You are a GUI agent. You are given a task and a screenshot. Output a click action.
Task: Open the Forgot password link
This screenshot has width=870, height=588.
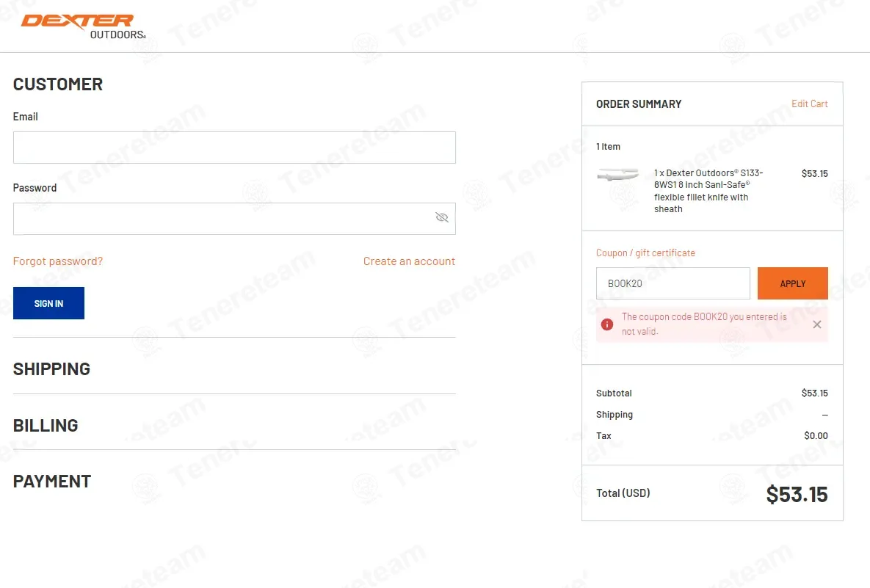58,261
